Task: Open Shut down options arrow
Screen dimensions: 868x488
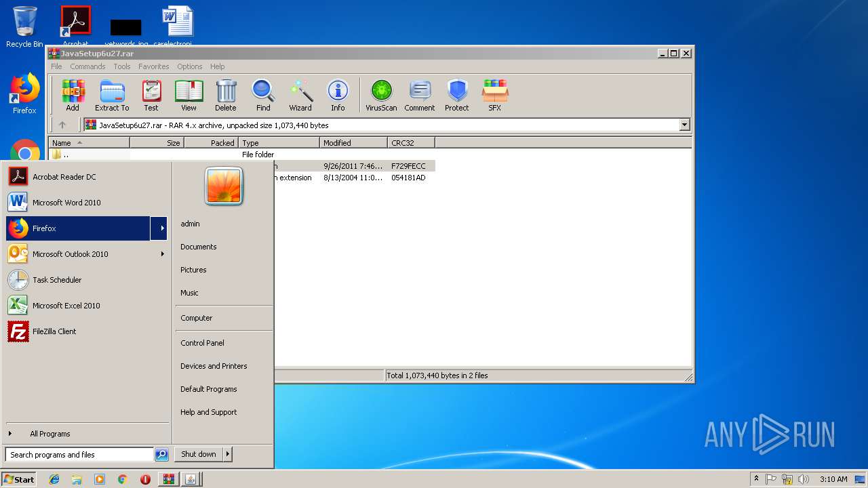Action: [x=228, y=454]
